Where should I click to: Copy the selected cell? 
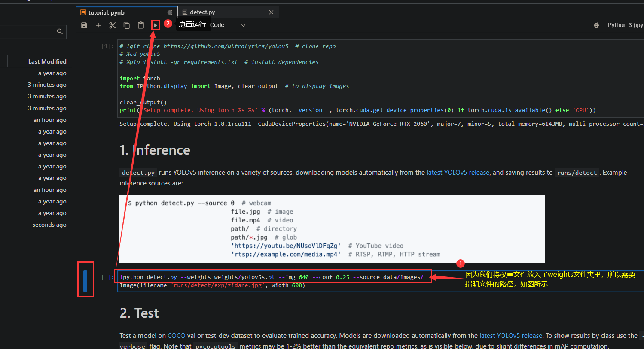[127, 25]
